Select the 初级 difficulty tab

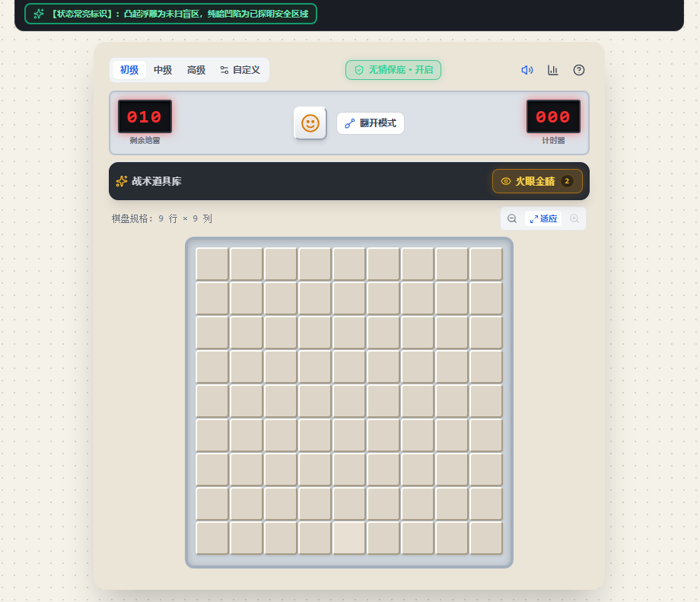(x=129, y=70)
